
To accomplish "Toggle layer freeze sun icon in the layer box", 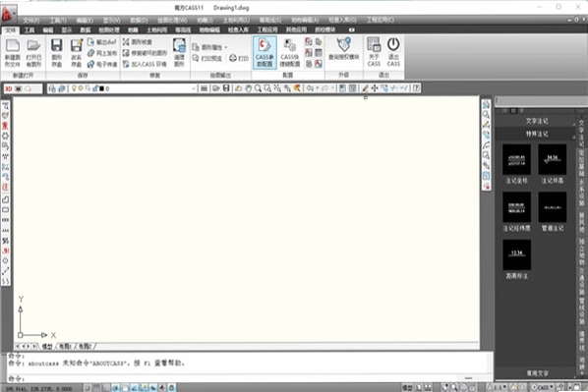I will coord(81,88).
